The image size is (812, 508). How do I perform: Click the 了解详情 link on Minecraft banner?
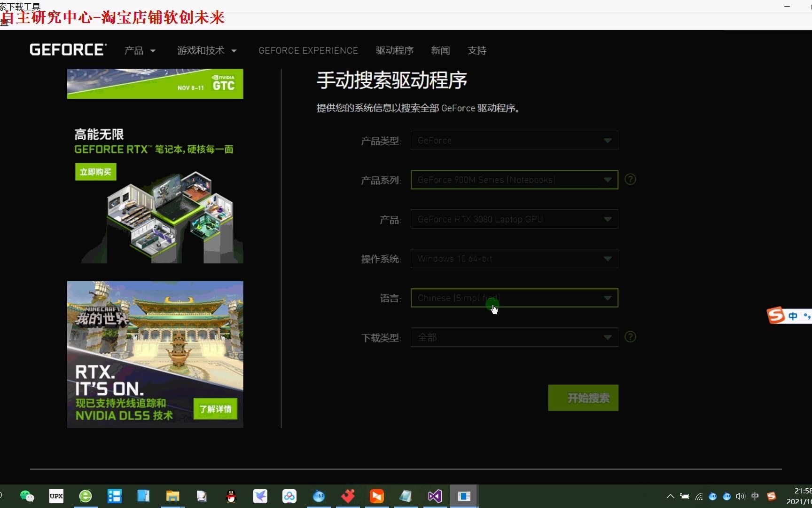tap(215, 409)
